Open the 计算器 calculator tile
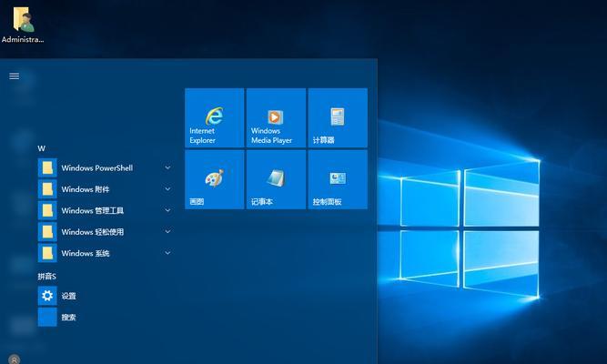 coord(338,117)
